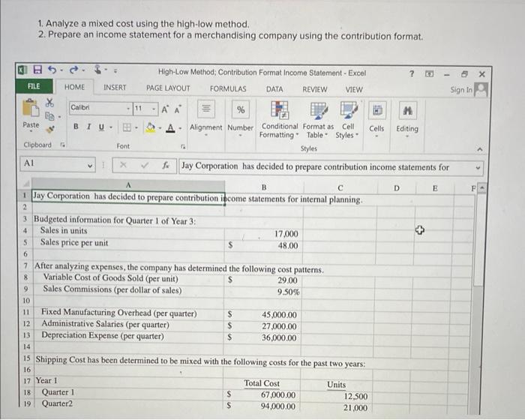Switch to the FORMULAS tab

coord(228,88)
